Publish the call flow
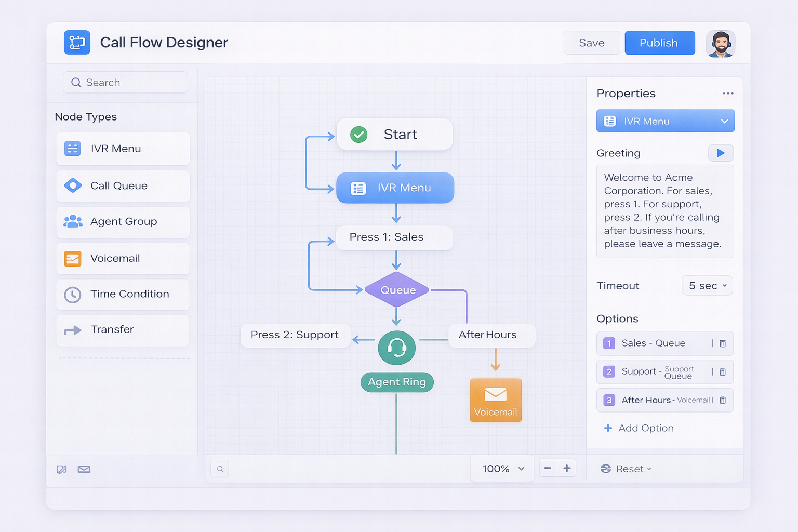 [660, 43]
